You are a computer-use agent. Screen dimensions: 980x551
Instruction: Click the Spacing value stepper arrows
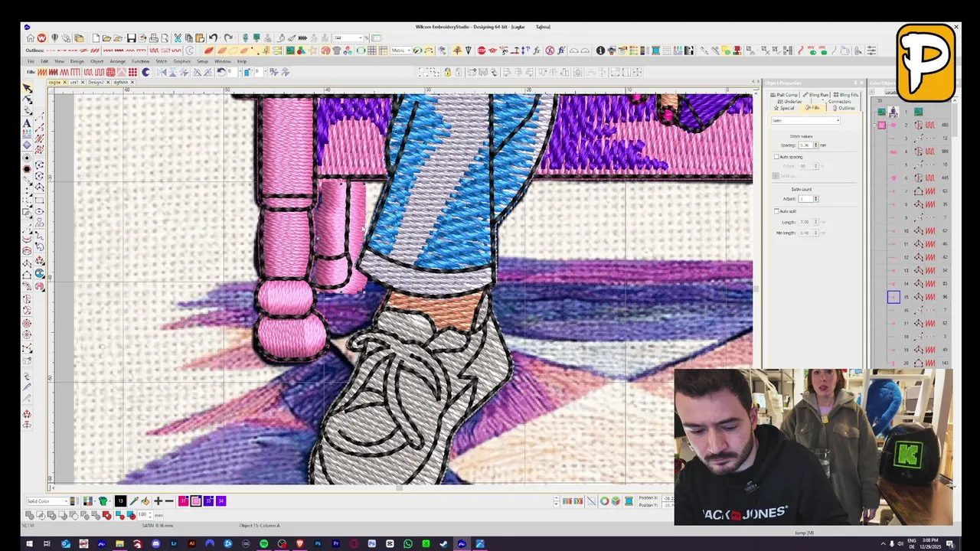pos(816,145)
